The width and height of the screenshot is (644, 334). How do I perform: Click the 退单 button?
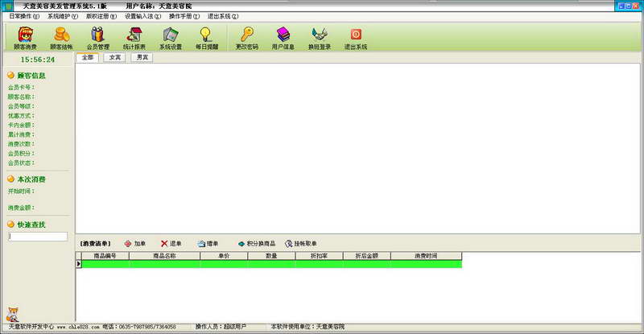tap(171, 244)
